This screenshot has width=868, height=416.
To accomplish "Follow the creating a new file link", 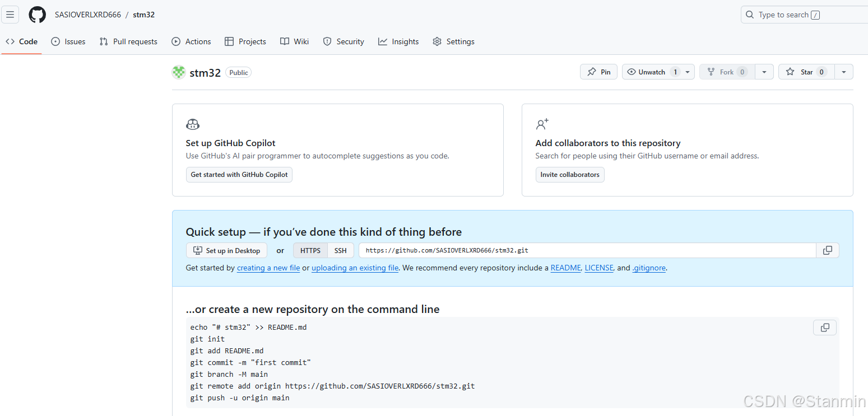I will pyautogui.click(x=268, y=268).
